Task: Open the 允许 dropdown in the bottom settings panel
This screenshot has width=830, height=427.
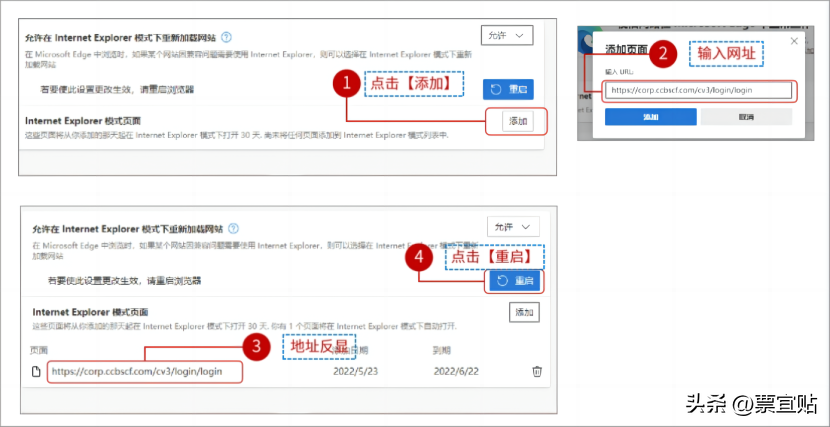Action: tap(513, 226)
